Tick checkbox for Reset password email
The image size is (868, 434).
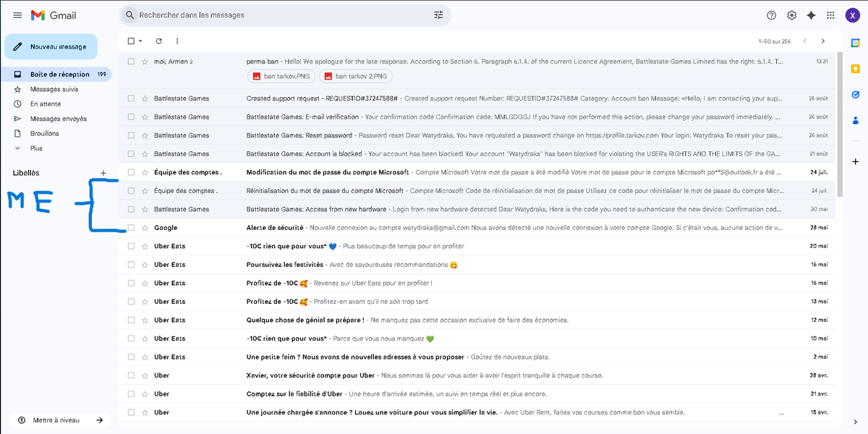[131, 135]
